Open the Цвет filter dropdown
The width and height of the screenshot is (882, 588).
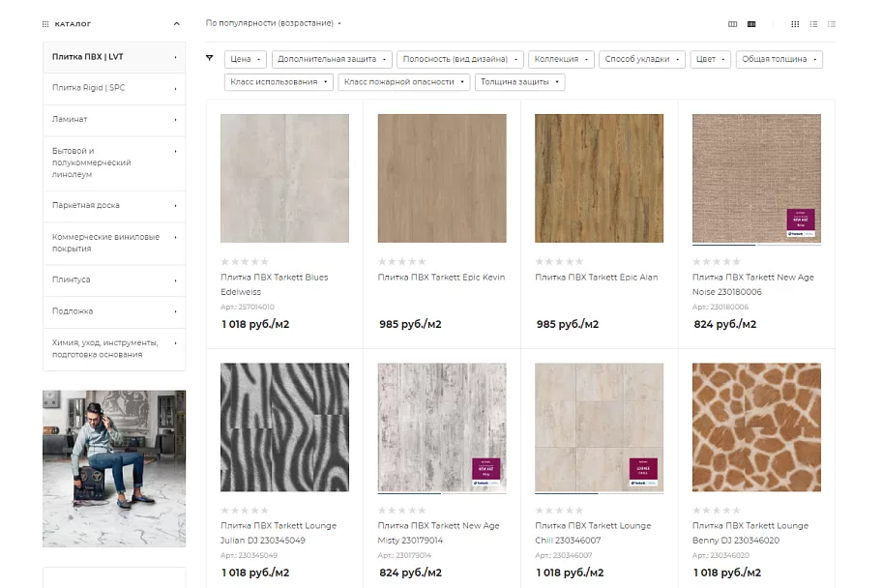[711, 59]
